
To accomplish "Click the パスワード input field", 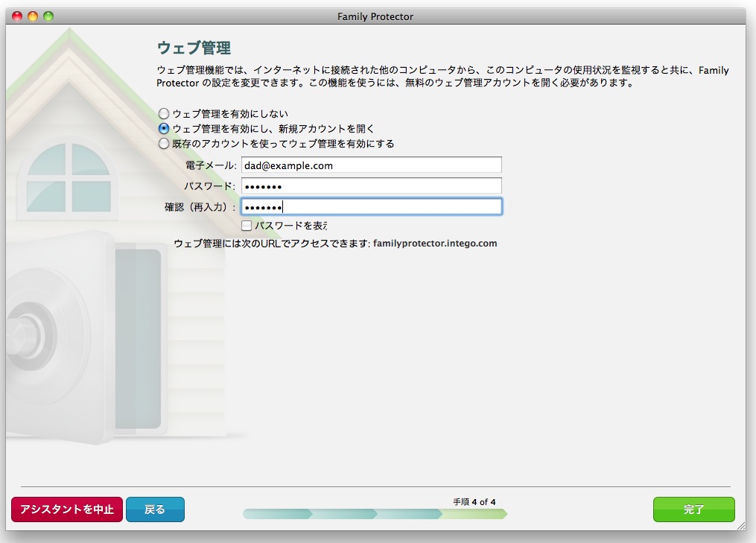I will [371, 186].
